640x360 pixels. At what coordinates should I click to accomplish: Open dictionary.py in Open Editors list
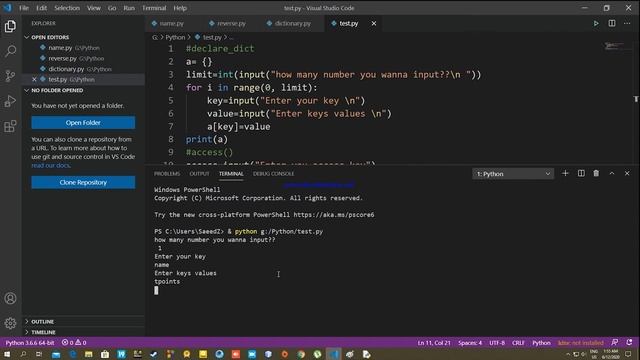83,69
